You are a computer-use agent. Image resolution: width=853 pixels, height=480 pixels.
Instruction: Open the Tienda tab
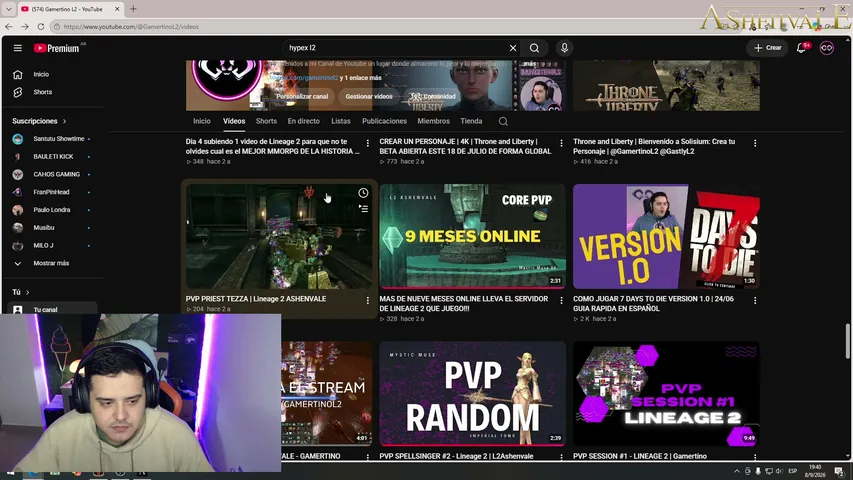pyautogui.click(x=471, y=121)
